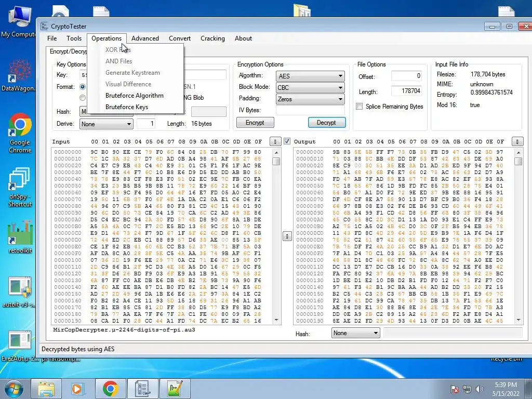The height and width of the screenshot is (399, 532).
Task: Click the Input pane scrollbar down arrow
Action: [276, 320]
